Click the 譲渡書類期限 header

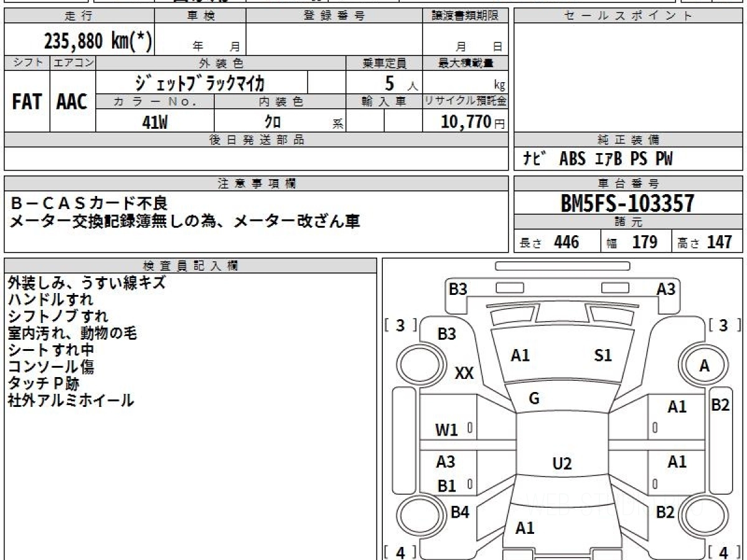pyautogui.click(x=466, y=16)
